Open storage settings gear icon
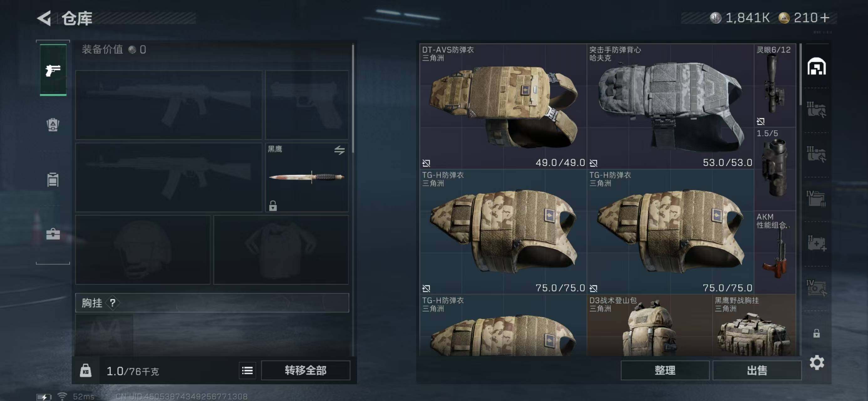 (x=817, y=362)
